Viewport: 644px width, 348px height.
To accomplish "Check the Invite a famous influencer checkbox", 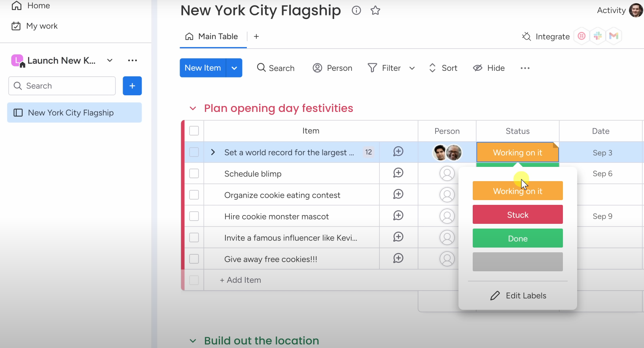I will (x=194, y=238).
